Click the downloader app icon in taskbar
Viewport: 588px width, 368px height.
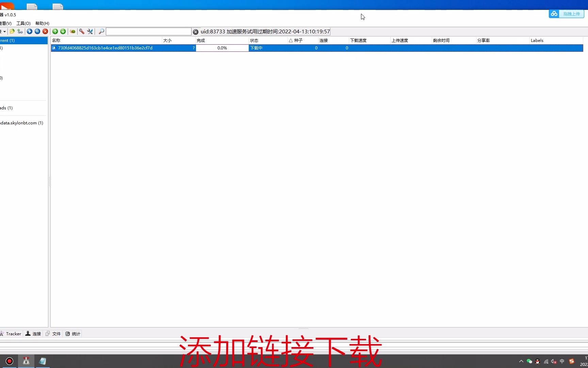(26, 361)
